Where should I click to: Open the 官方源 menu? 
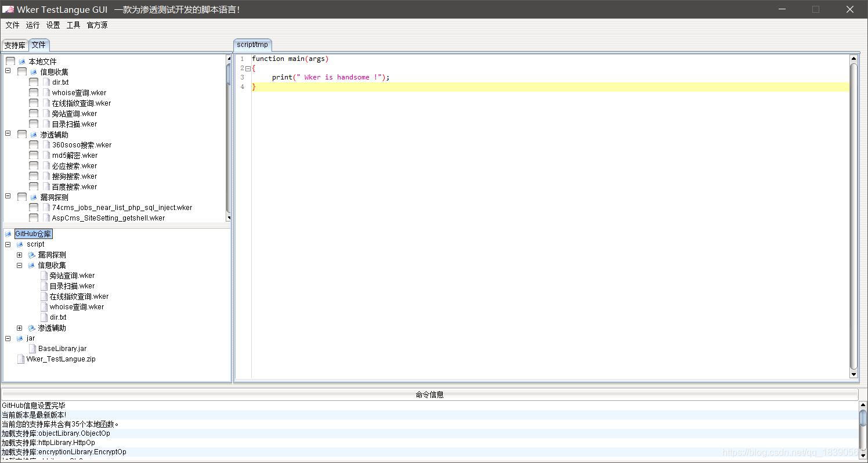[x=97, y=25]
